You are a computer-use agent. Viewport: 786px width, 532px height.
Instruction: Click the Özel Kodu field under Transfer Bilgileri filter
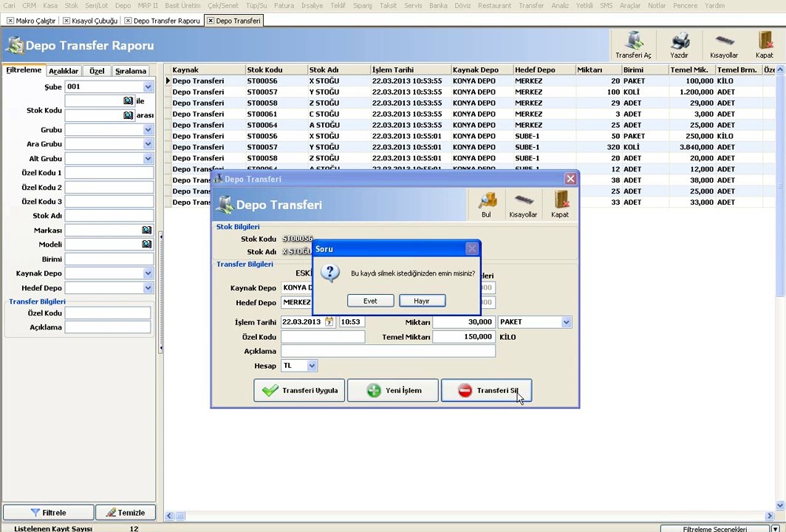click(x=108, y=313)
